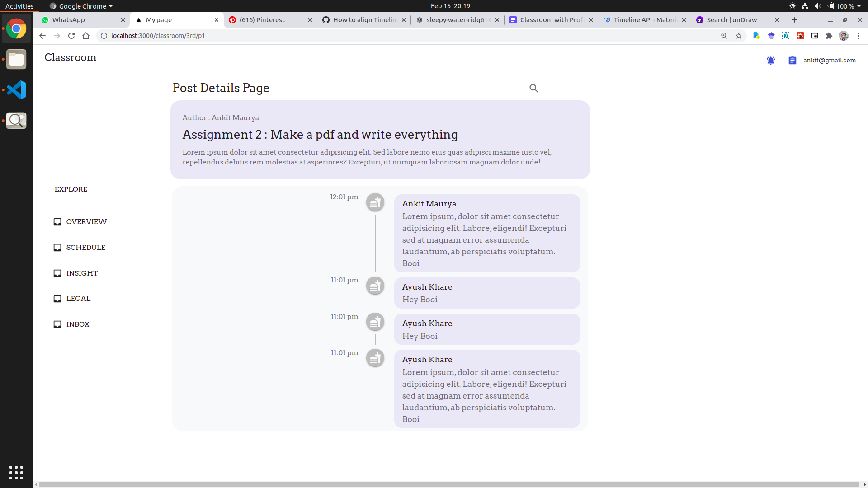Viewport: 868px width, 488px height.
Task: Open a new browser tab
Action: [794, 20]
